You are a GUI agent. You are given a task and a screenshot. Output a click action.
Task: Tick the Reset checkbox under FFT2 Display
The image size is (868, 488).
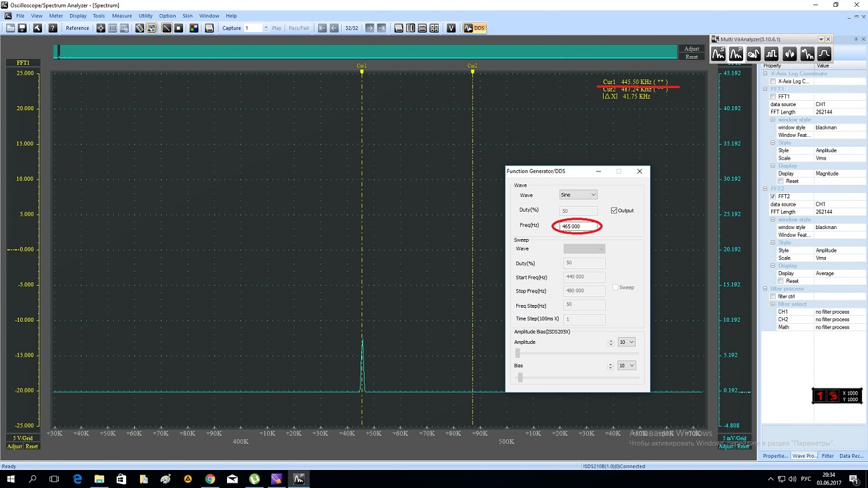click(781, 281)
